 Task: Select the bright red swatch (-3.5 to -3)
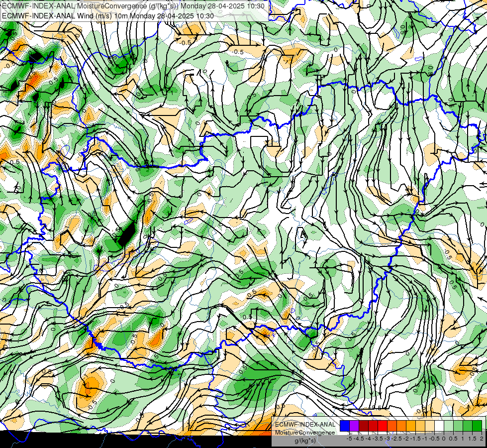[383, 426]
